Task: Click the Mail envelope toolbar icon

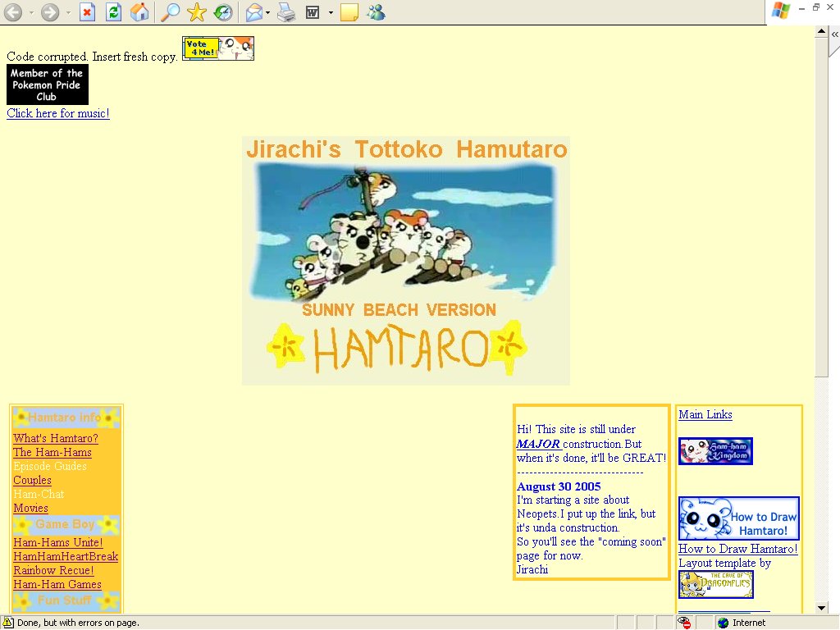Action: [254, 11]
